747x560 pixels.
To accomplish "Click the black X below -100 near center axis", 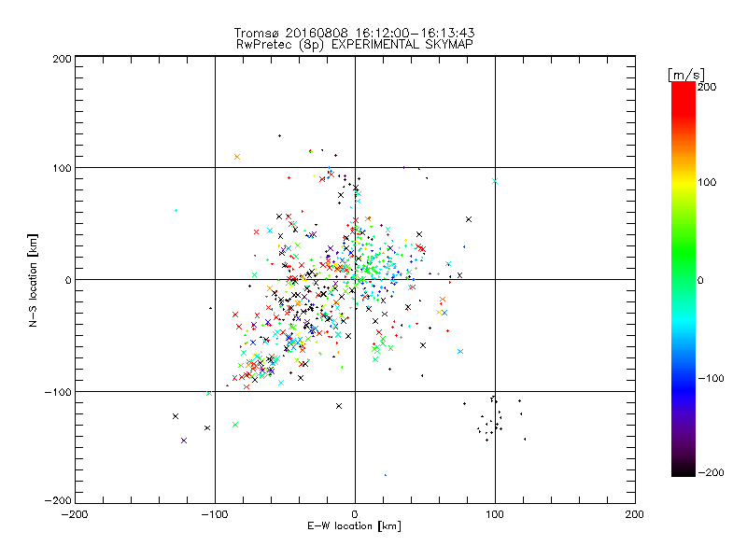I will click(x=339, y=406).
